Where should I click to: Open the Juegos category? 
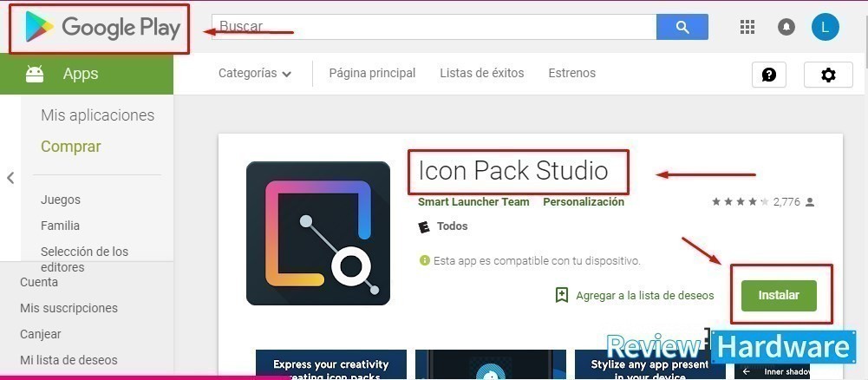[x=61, y=200]
